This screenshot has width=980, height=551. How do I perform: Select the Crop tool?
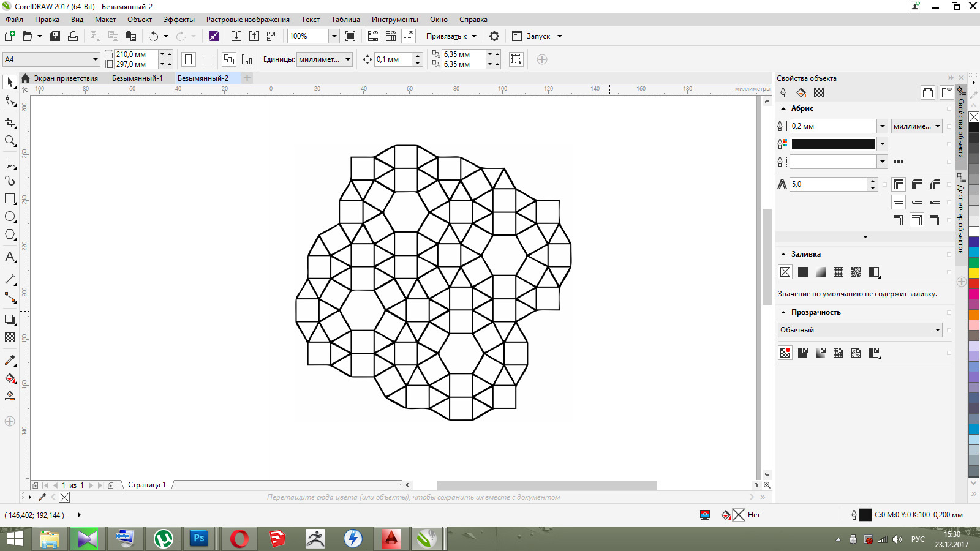pyautogui.click(x=10, y=123)
